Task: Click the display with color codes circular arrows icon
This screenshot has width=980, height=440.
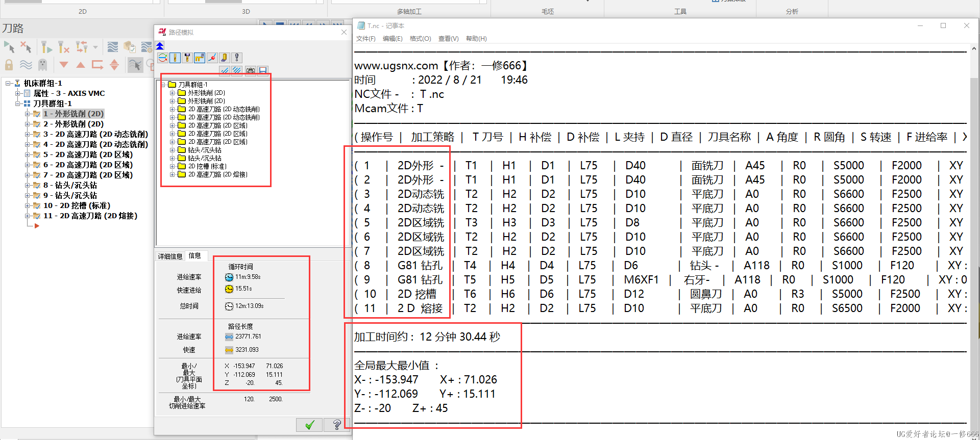Action: tap(163, 58)
